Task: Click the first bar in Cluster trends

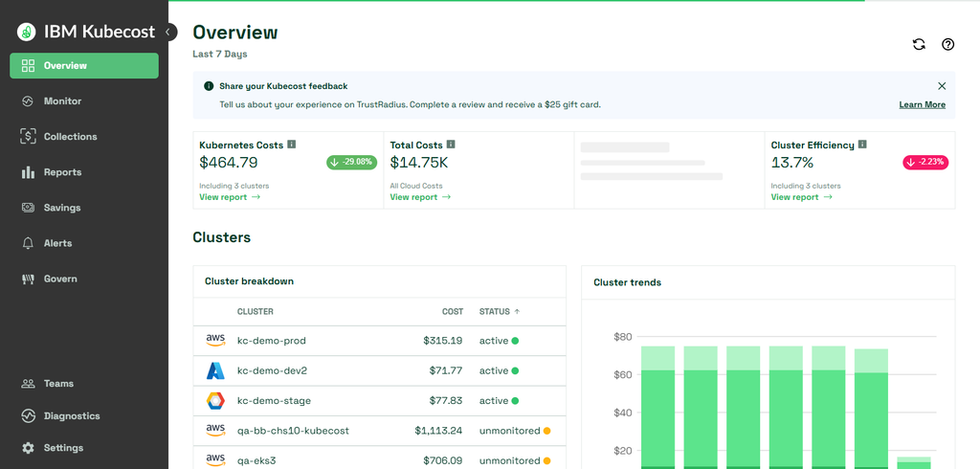Action: coord(658,407)
